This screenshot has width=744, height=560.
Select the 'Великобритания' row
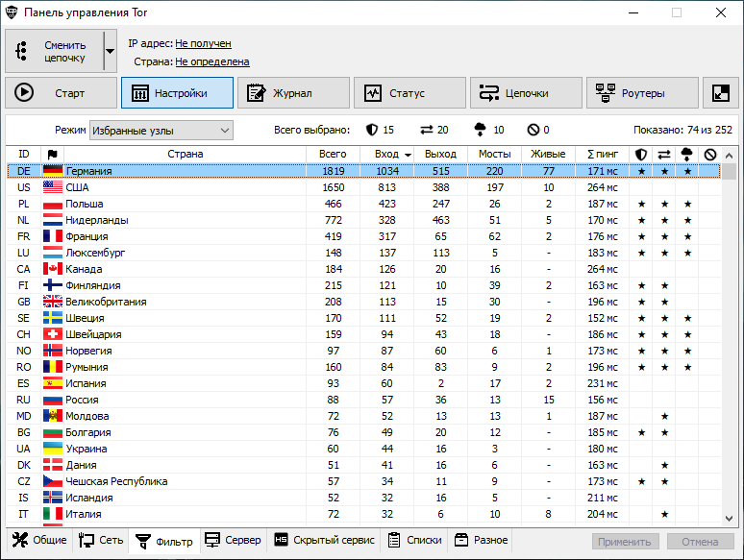click(x=364, y=302)
